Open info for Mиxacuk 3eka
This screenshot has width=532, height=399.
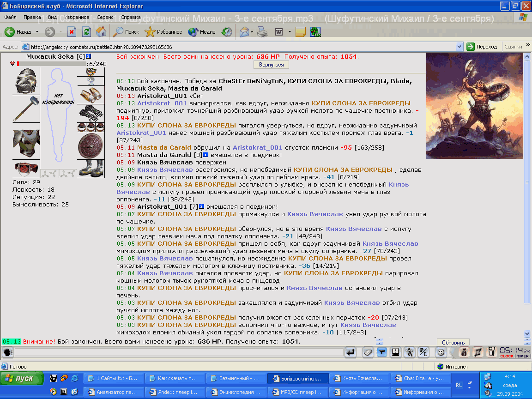88,56
